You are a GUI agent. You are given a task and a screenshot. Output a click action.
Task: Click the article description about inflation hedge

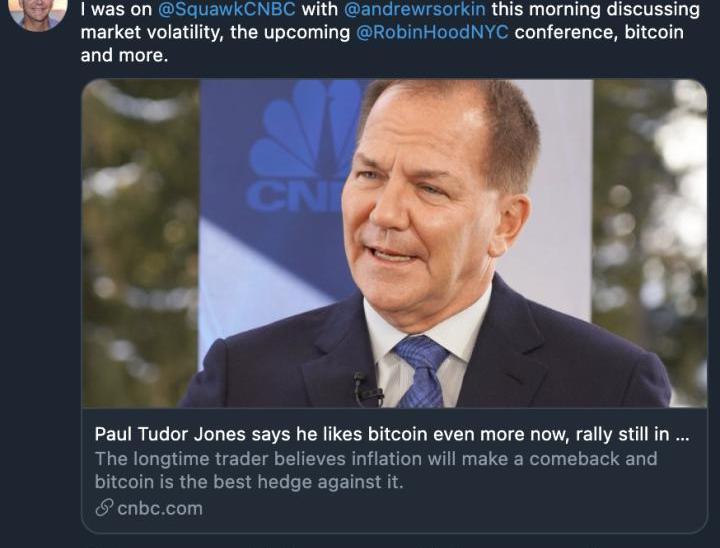pos(376,470)
